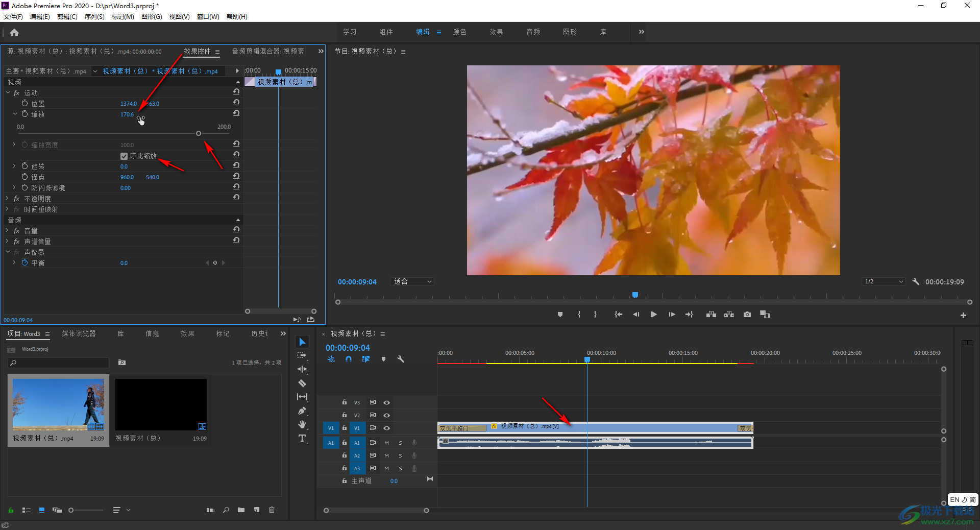
Task: Click Mark Out button
Action: tap(595, 315)
